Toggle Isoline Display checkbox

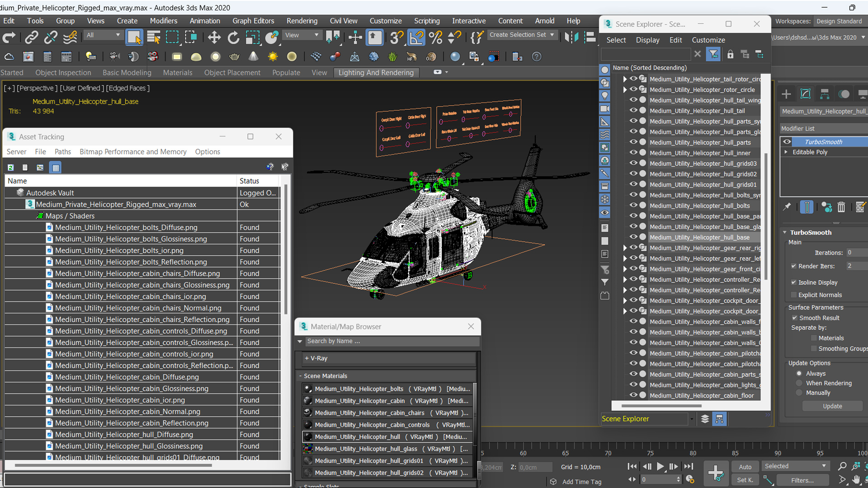793,282
